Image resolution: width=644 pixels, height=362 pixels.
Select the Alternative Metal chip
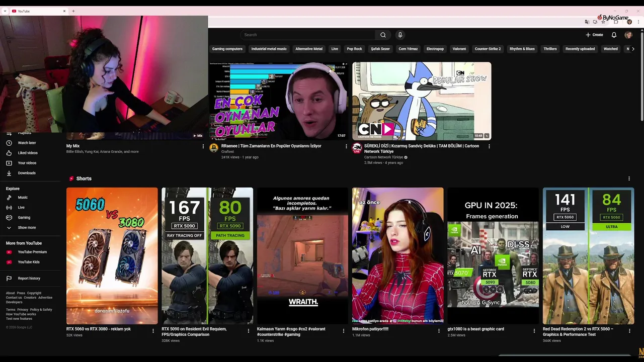pyautogui.click(x=309, y=49)
